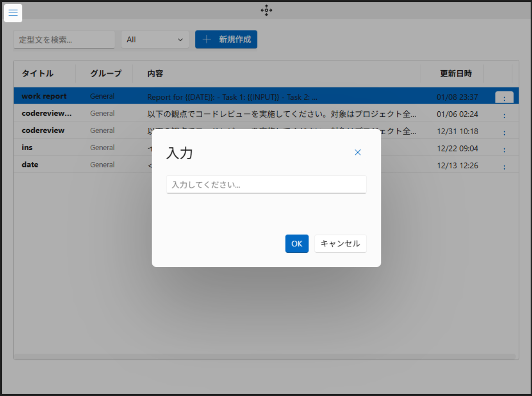Sort the list by 更新日時
The height and width of the screenshot is (396, 532).
456,73
